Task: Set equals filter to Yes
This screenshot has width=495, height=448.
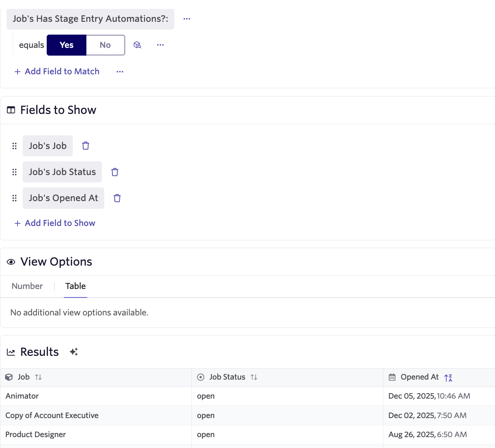Action: tap(67, 45)
